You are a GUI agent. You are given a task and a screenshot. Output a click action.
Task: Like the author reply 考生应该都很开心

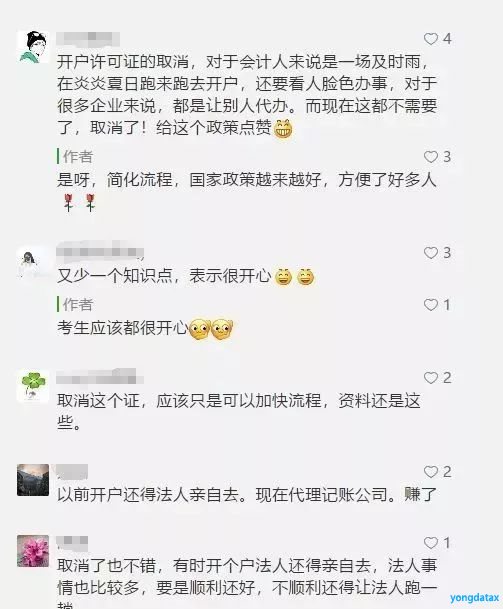430,305
